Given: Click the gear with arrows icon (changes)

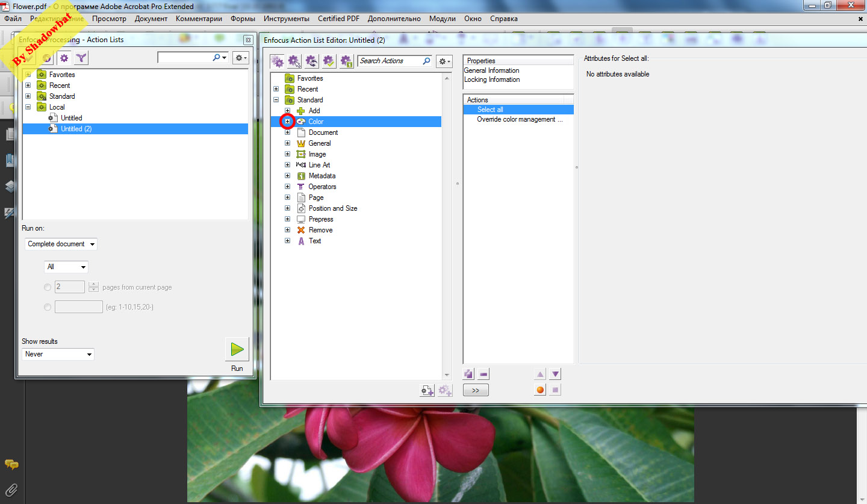Looking at the screenshot, I should coord(312,61).
